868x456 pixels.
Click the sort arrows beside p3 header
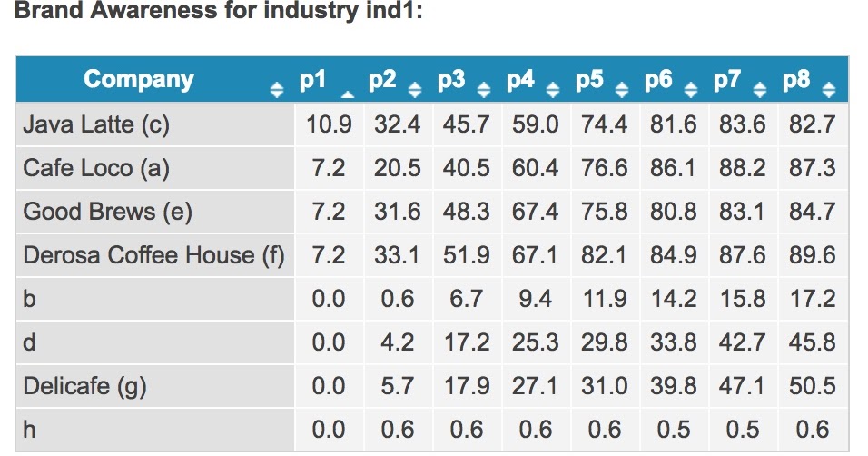click(484, 89)
